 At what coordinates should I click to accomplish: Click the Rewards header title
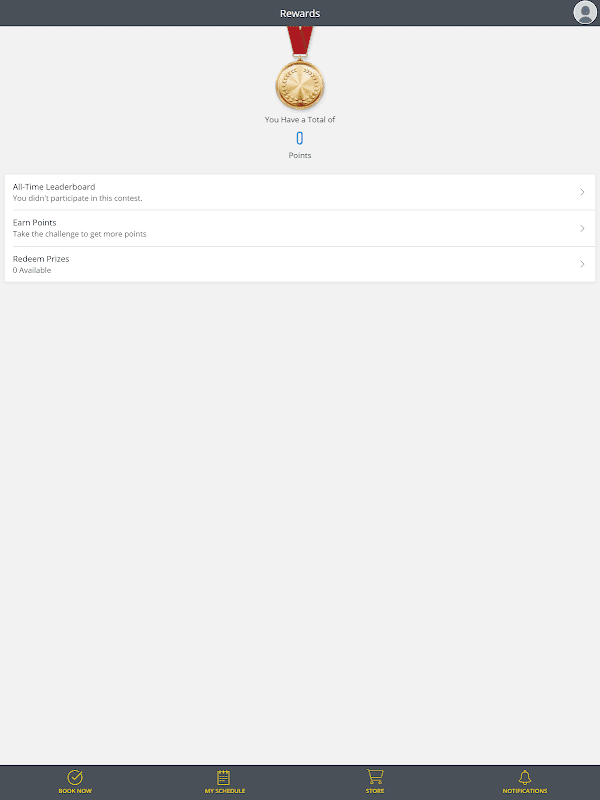tap(300, 13)
